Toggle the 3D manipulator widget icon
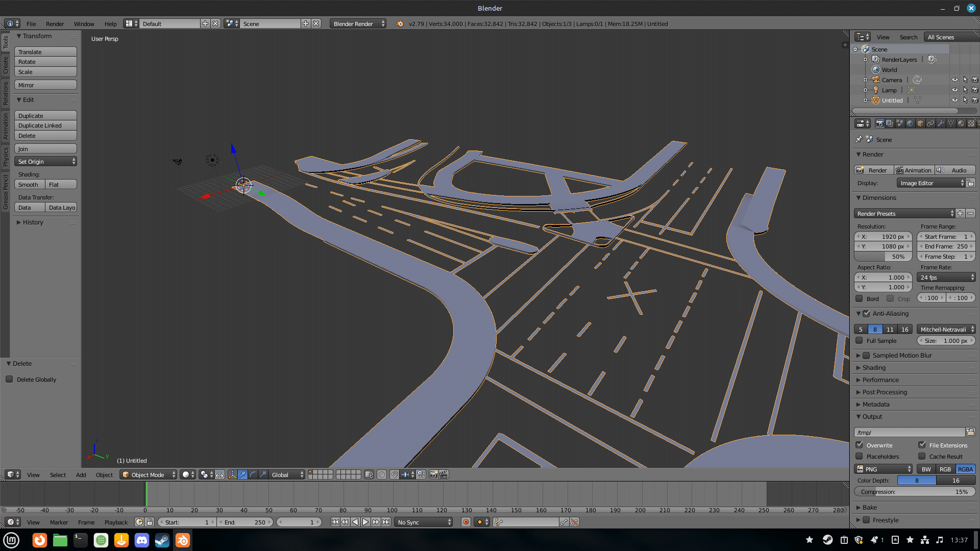 click(x=232, y=474)
